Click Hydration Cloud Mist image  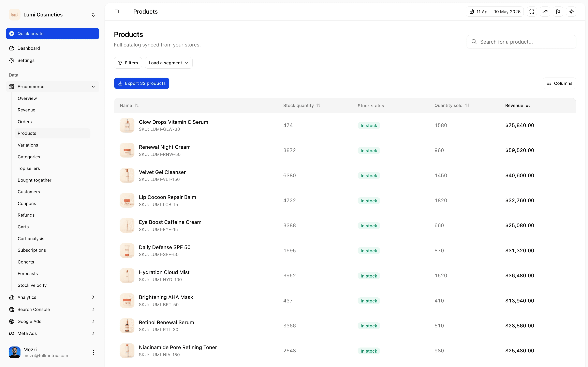127,275
